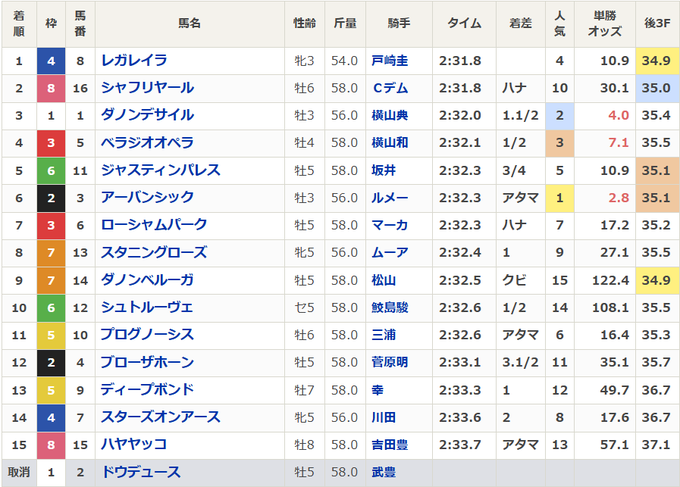Click the 後3F column header

(x=657, y=23)
